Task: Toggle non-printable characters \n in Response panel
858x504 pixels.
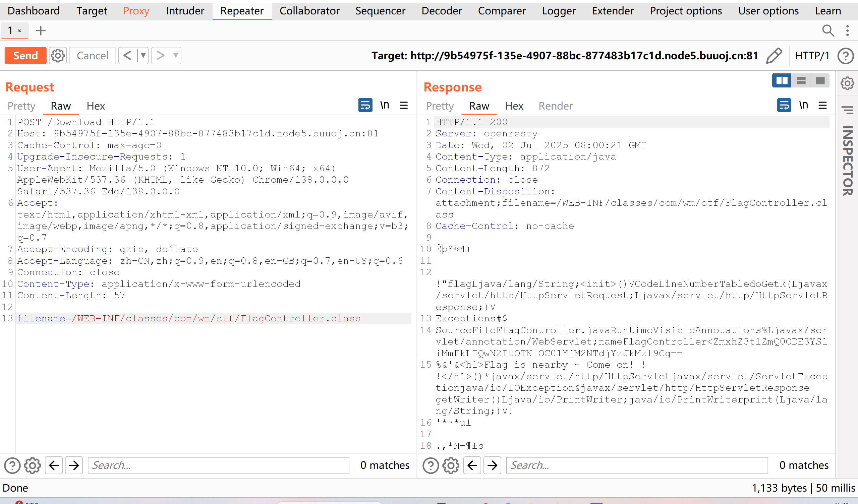Action: point(804,106)
